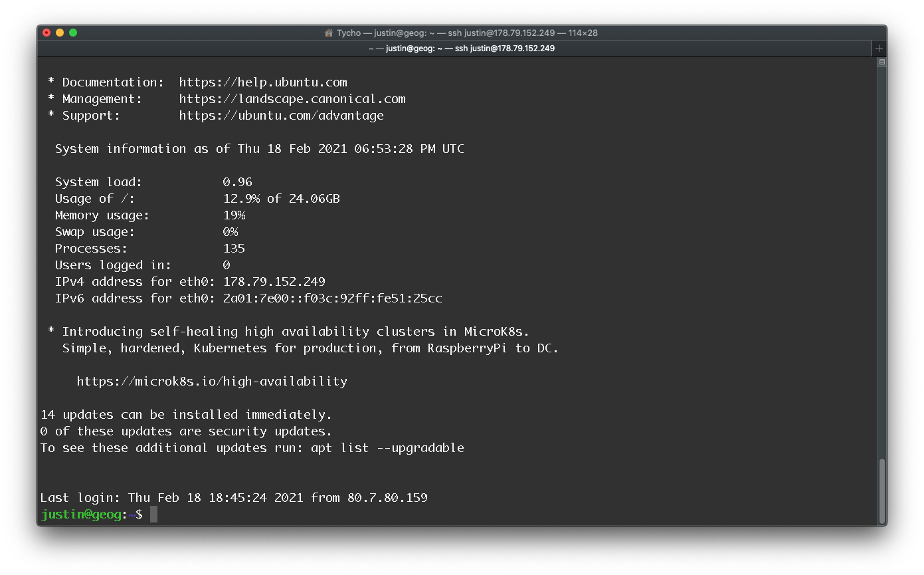Click the Swap usage value 0%
Screen dimensions: 924x575
[231, 232]
